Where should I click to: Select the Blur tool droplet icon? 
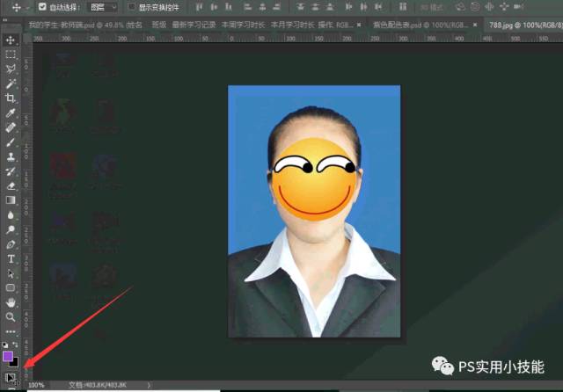[10, 215]
